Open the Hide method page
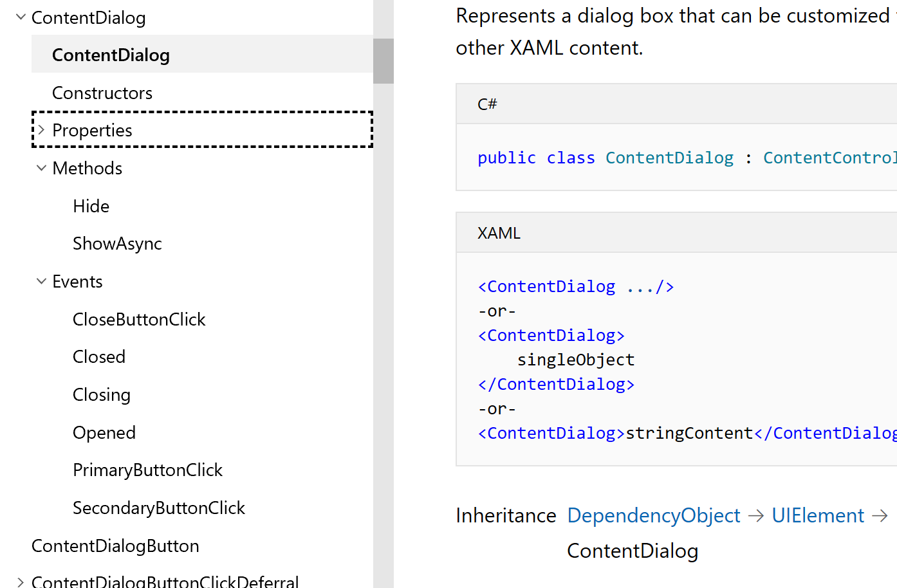897x588 pixels. click(x=91, y=206)
